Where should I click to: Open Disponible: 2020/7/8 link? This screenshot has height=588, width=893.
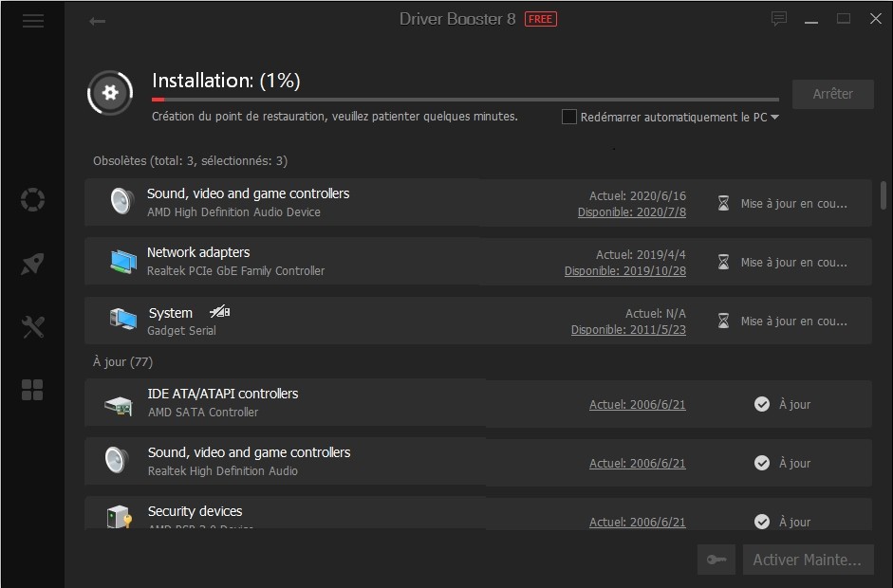[x=632, y=212]
